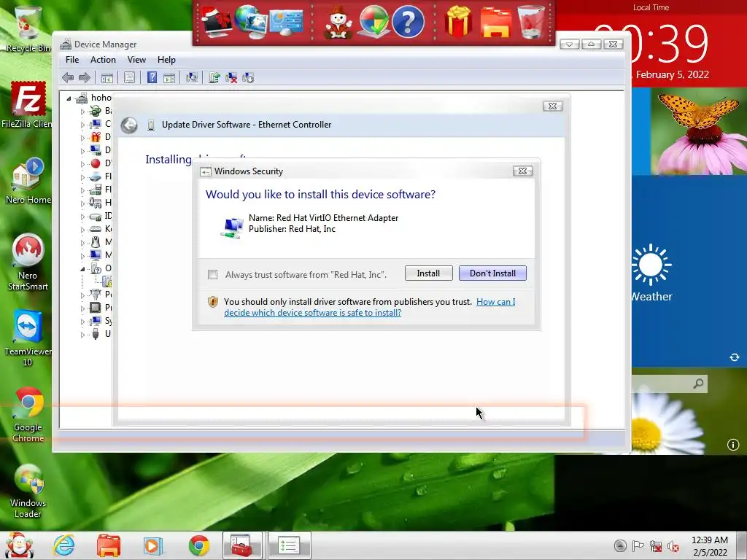Click the blue Help toolbar icon

click(x=152, y=77)
